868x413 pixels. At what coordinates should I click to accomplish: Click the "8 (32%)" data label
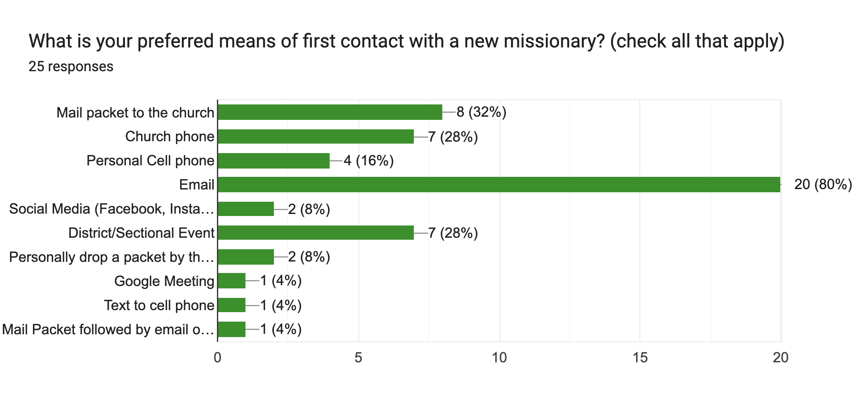coord(481,112)
